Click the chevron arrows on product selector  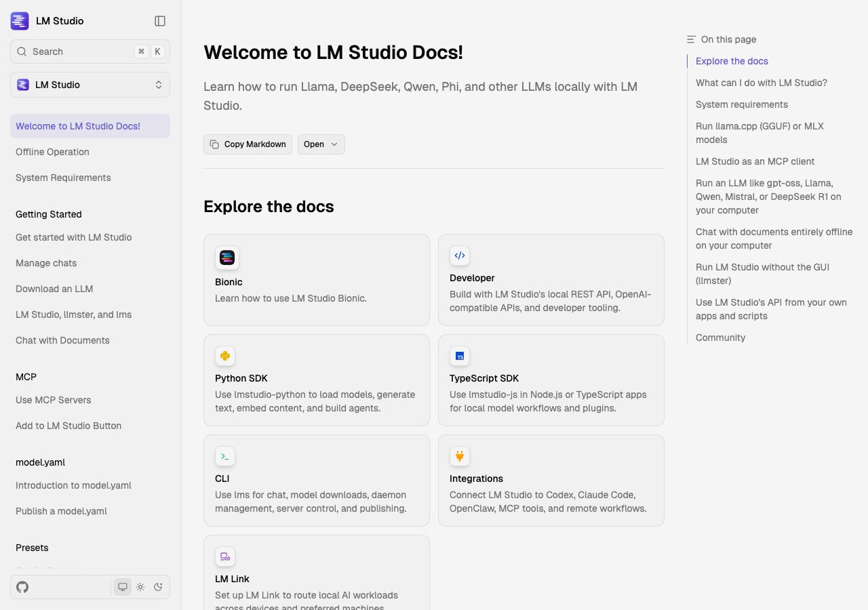[159, 85]
